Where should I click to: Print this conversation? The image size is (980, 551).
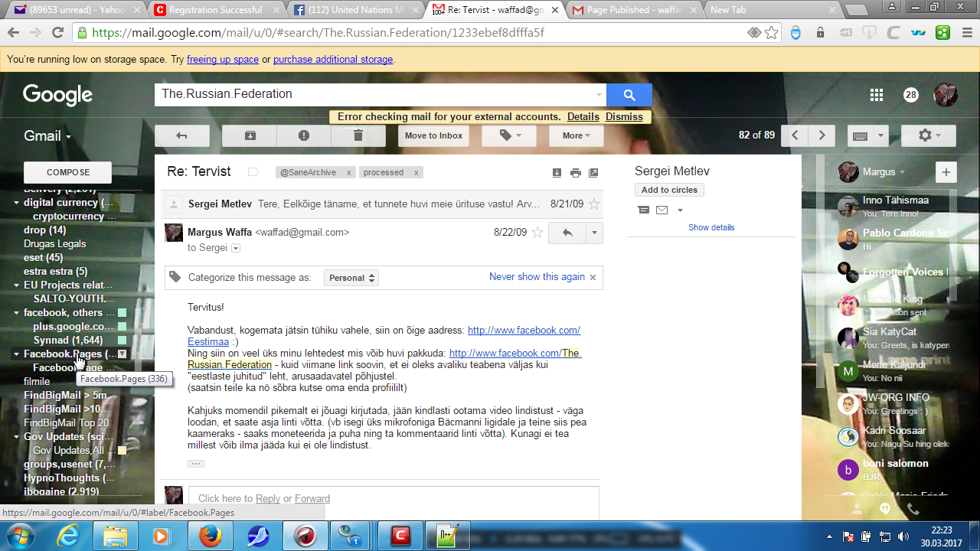pyautogui.click(x=575, y=173)
